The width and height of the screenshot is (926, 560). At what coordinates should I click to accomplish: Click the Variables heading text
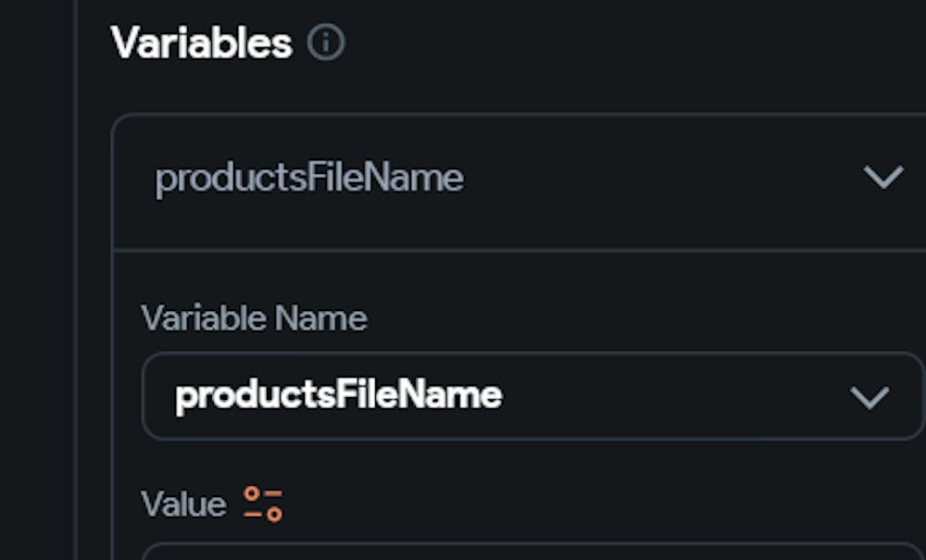click(201, 43)
